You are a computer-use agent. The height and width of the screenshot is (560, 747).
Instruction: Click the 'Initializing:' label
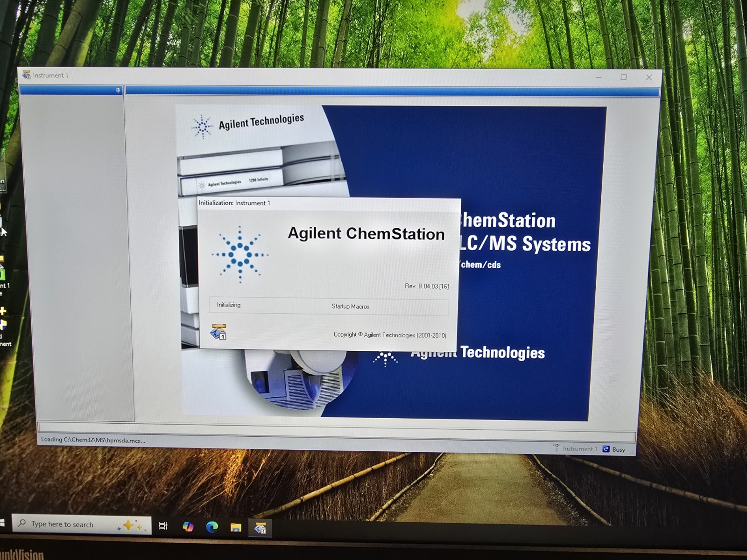pyautogui.click(x=229, y=305)
